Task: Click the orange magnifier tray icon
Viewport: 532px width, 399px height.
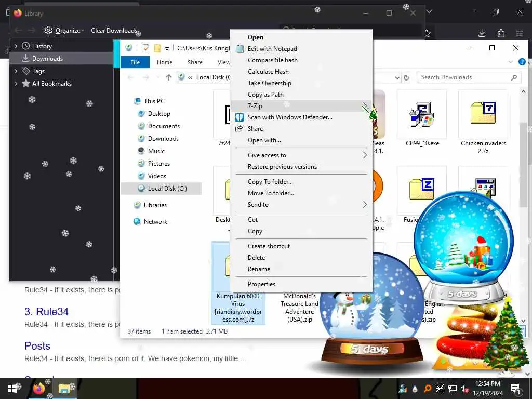Action: pos(428,389)
